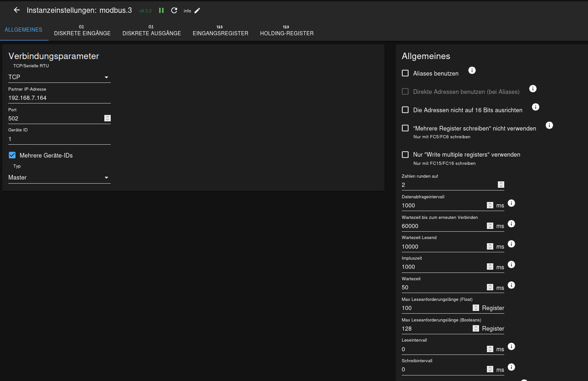Toggle Die Adressen nicht auf 16 Bits ausrichten
588x381 pixels.
point(405,110)
